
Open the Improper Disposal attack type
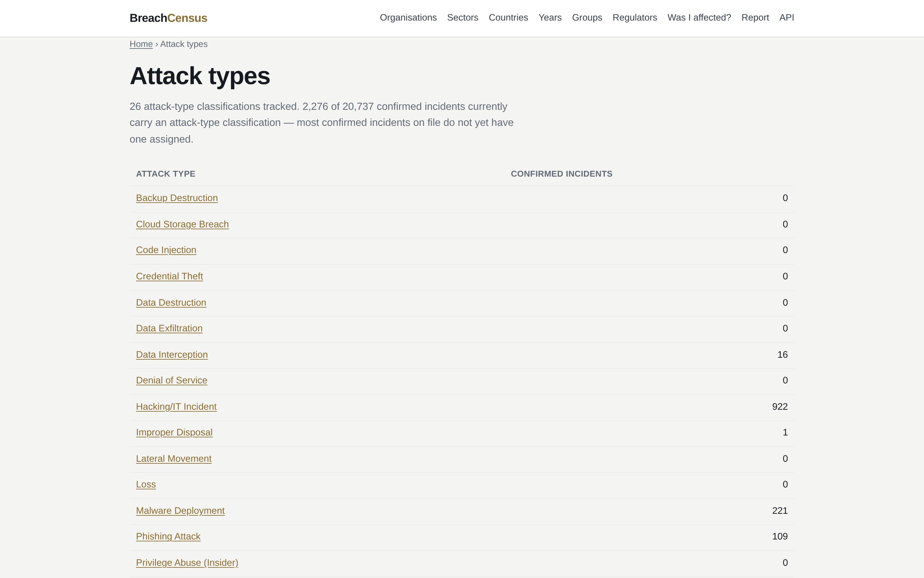(x=174, y=432)
